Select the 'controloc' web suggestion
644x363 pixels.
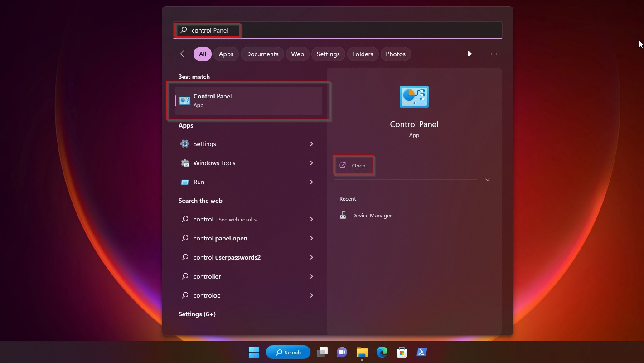click(x=207, y=295)
